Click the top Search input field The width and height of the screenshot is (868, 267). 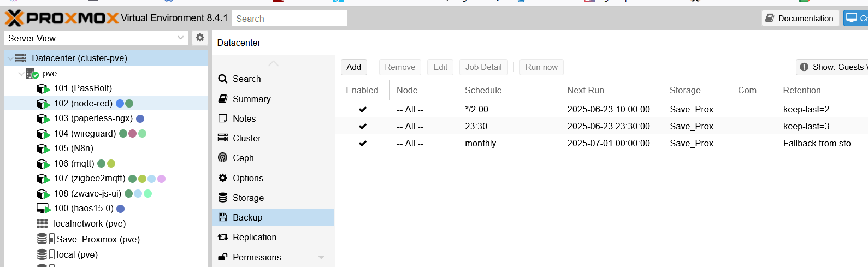[290, 18]
